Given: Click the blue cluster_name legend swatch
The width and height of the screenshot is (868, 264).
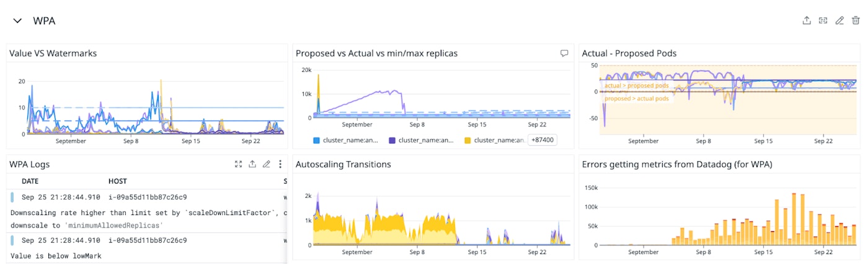Looking at the screenshot, I should click(x=317, y=140).
